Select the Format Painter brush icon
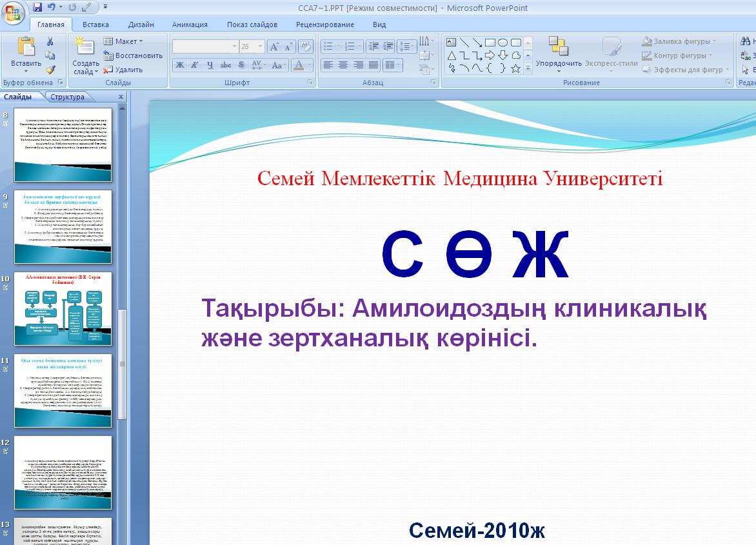The image size is (756, 545). [50, 70]
